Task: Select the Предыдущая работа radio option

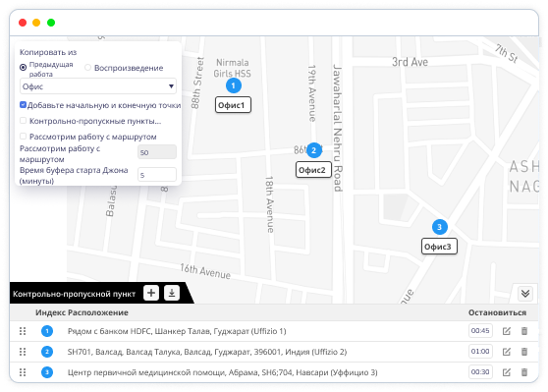Action: (x=23, y=67)
